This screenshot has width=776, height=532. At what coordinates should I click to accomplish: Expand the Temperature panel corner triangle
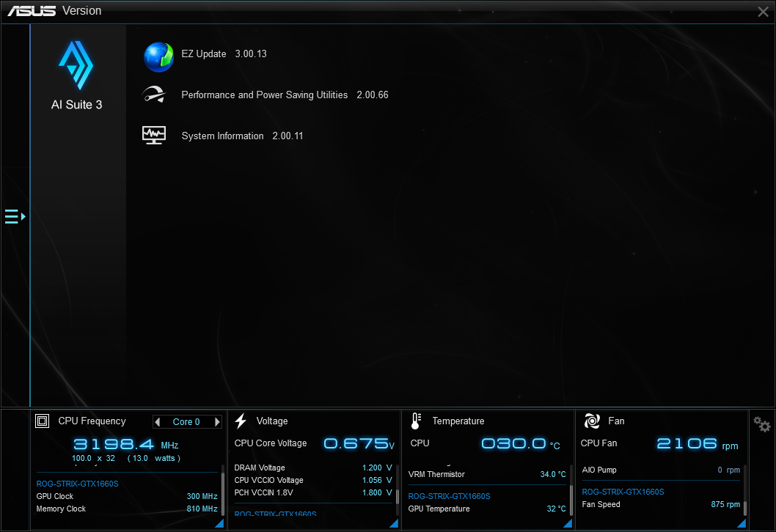tap(568, 523)
